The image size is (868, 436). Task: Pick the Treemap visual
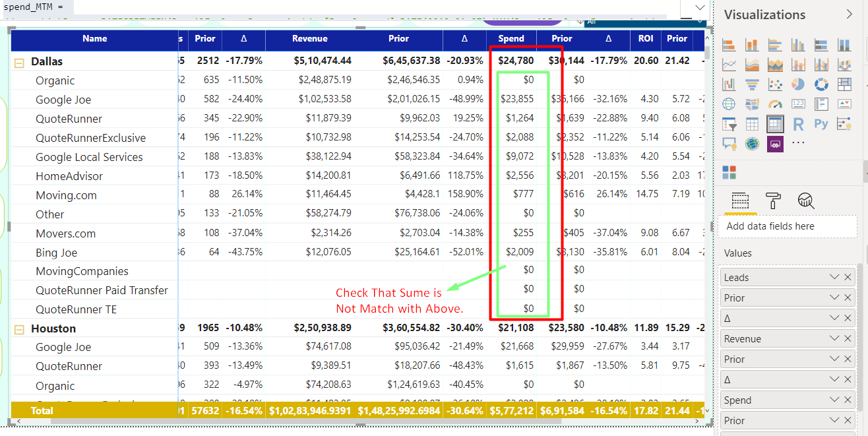pos(844,84)
